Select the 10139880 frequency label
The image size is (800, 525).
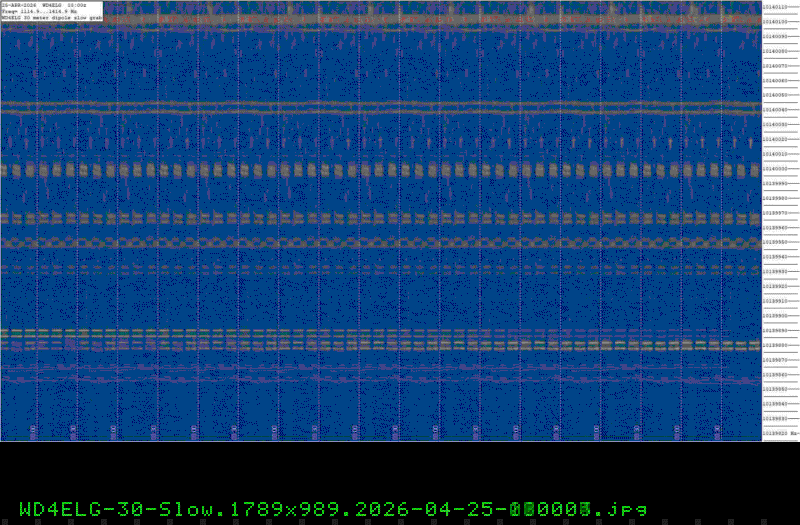[774, 345]
